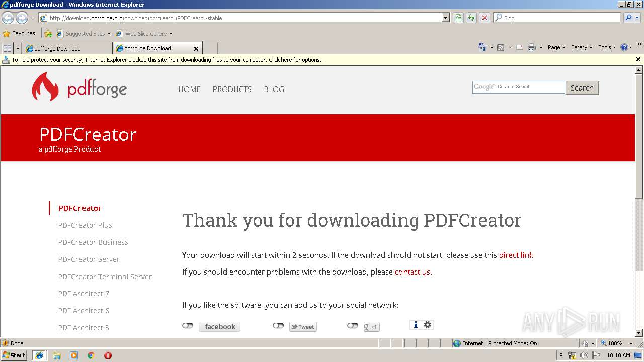Screen dimensions: 644x362
Task: Open a new blank tab
Action: pos(210,49)
